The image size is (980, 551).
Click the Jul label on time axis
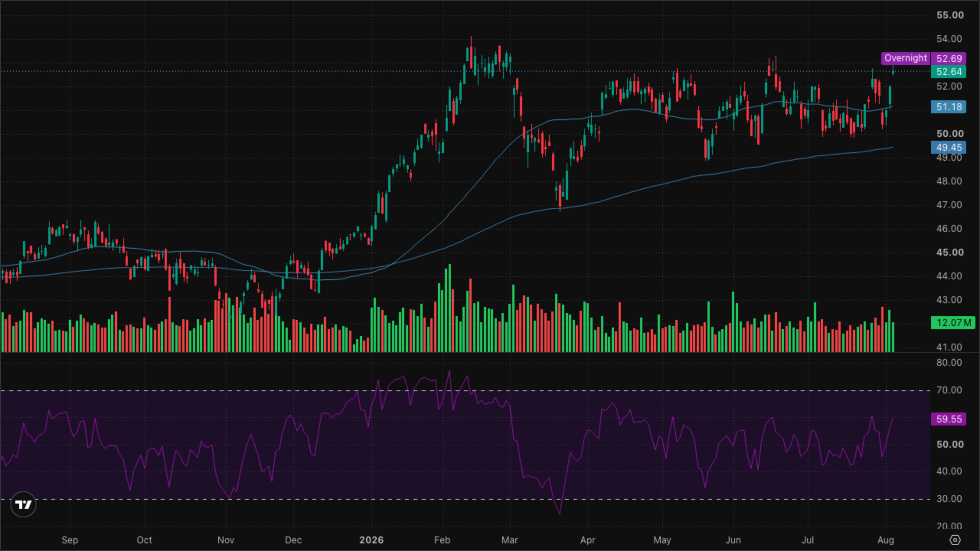(808, 540)
